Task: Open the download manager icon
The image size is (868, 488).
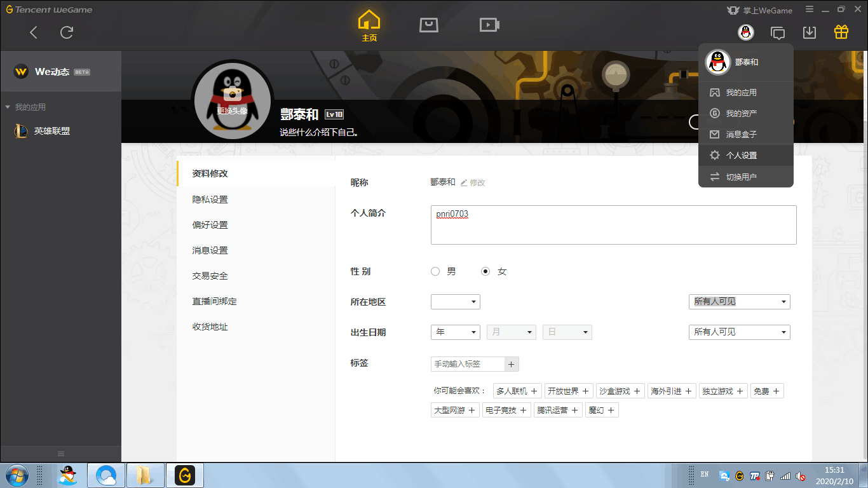Action: (809, 32)
